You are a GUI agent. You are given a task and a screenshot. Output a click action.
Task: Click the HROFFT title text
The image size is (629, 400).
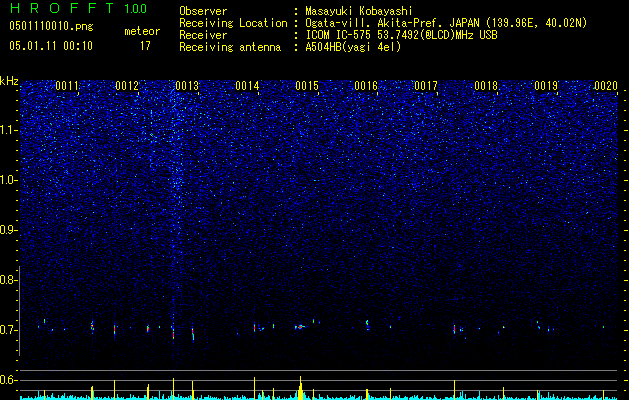point(61,8)
